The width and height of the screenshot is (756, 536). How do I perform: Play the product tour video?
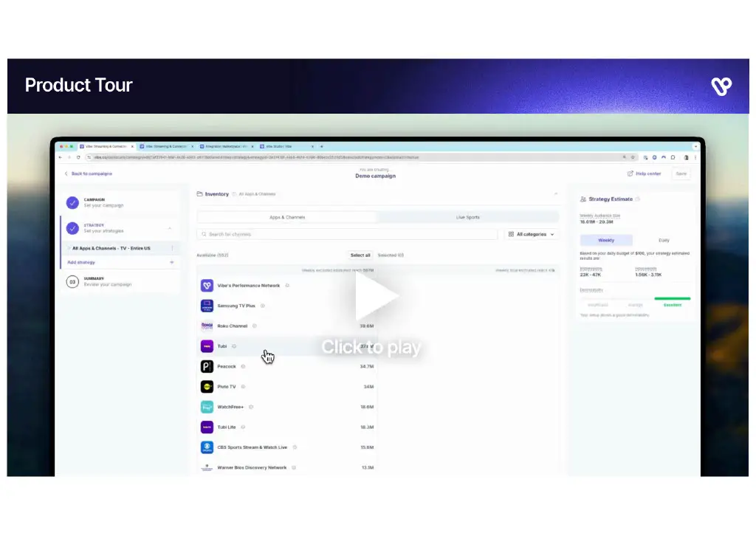377,297
